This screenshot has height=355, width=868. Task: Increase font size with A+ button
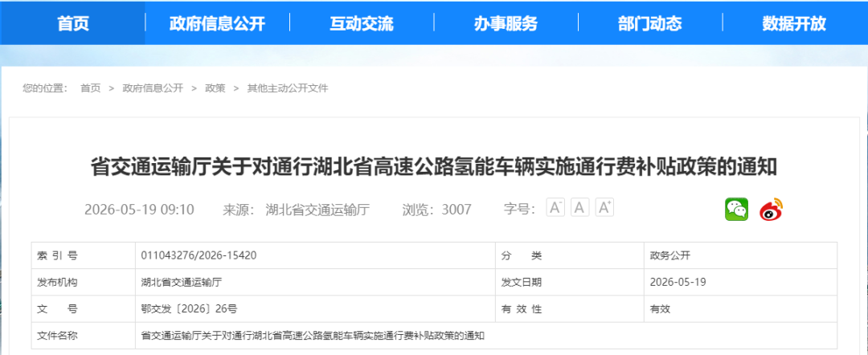604,208
